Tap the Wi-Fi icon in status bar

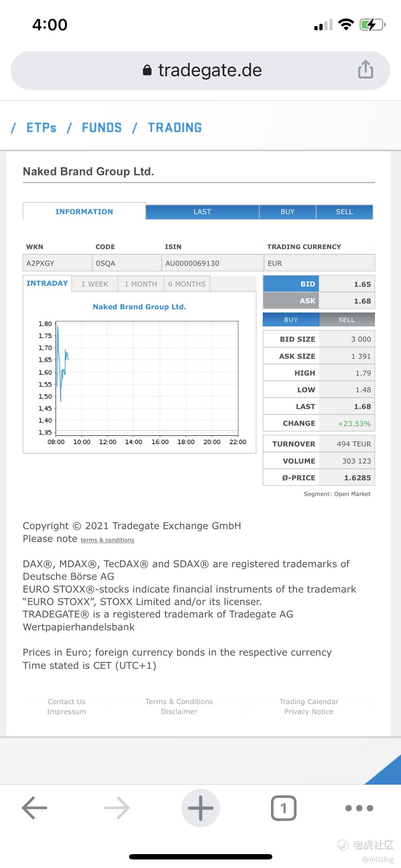click(x=346, y=24)
